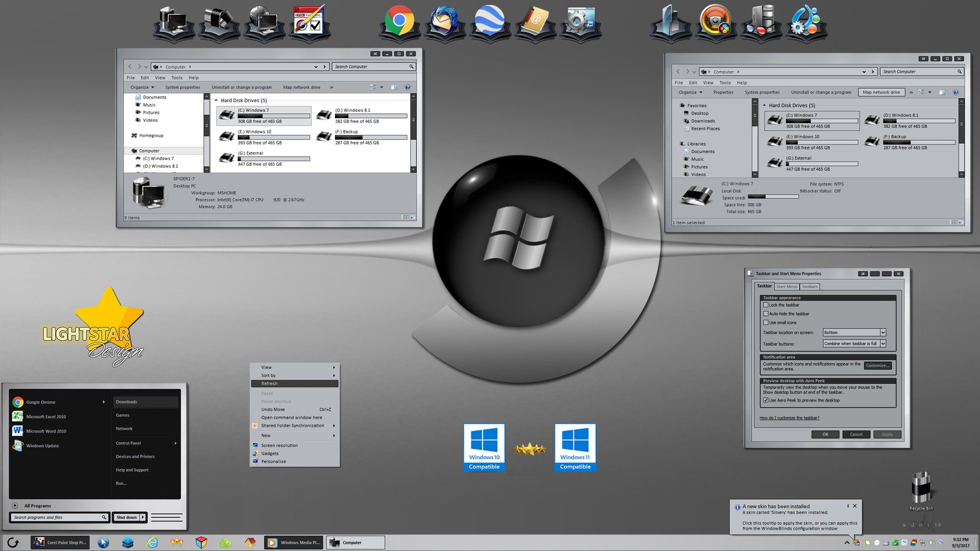Screen dimensions: 980x551
Task: Click the colorful cube taskbar icon
Action: click(x=202, y=542)
